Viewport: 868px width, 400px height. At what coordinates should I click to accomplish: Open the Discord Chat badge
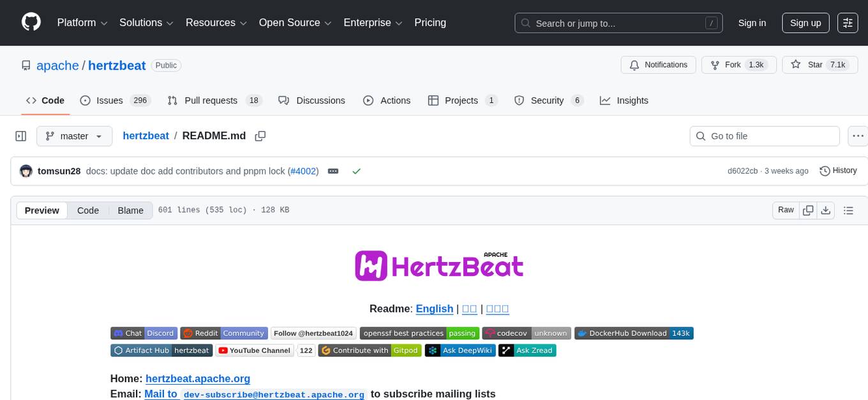click(x=144, y=333)
